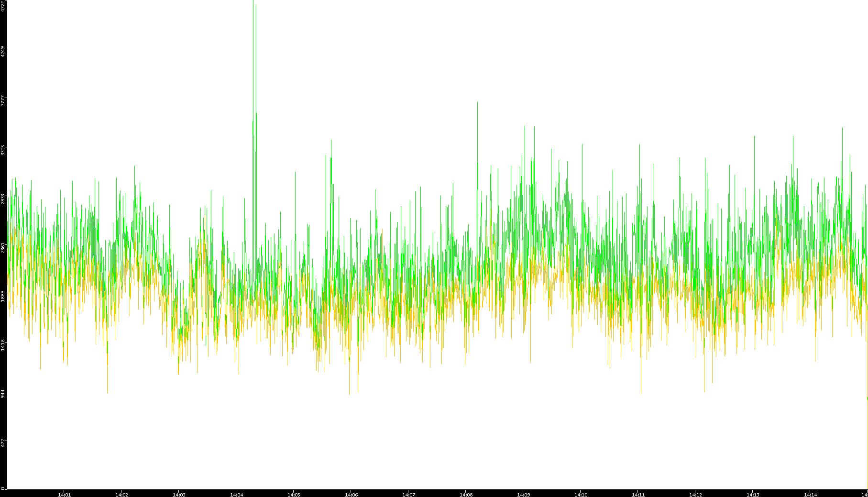Click the 14:12 tick label
The height and width of the screenshot is (497, 868).
coord(695,495)
